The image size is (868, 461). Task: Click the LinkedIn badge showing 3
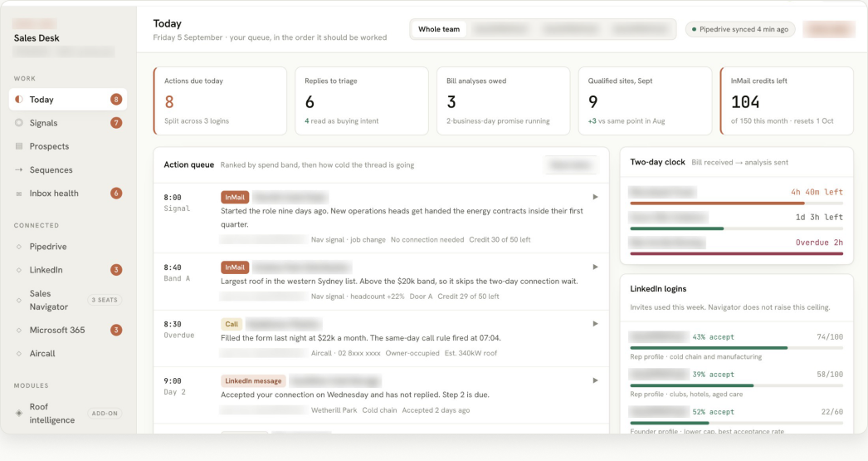[x=115, y=270]
